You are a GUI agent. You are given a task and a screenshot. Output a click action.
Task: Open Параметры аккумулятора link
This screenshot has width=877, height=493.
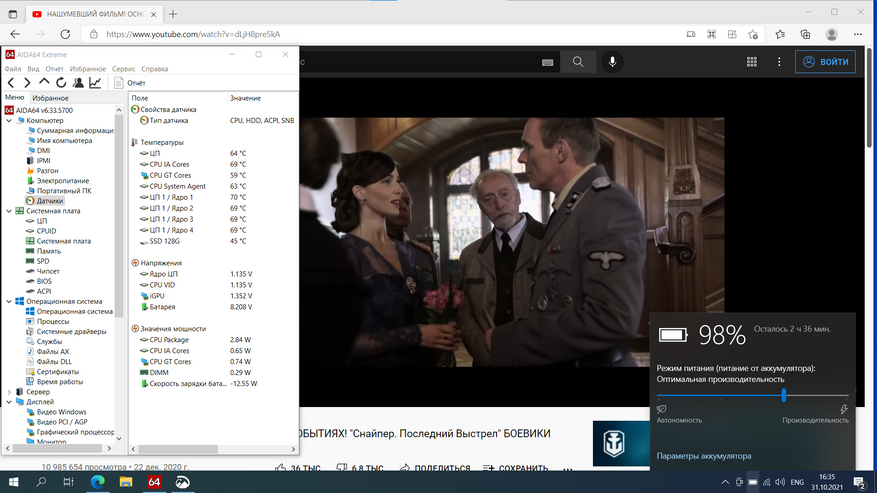coord(704,456)
